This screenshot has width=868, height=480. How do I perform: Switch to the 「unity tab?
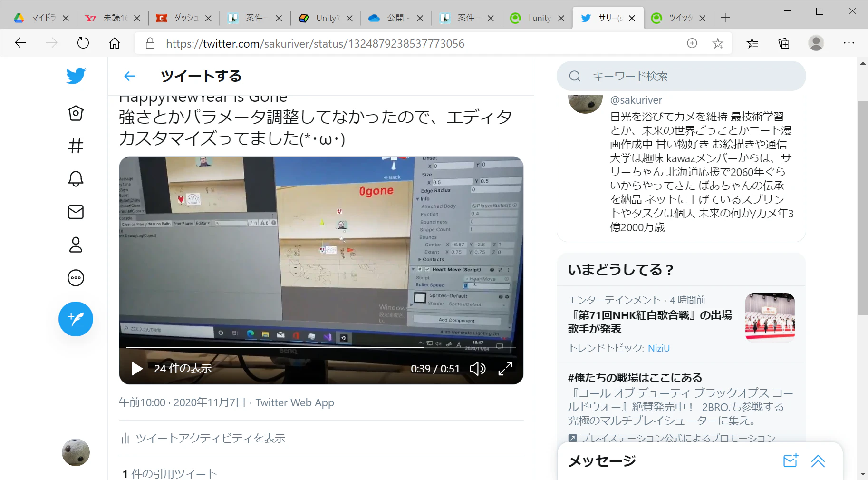[x=537, y=18]
